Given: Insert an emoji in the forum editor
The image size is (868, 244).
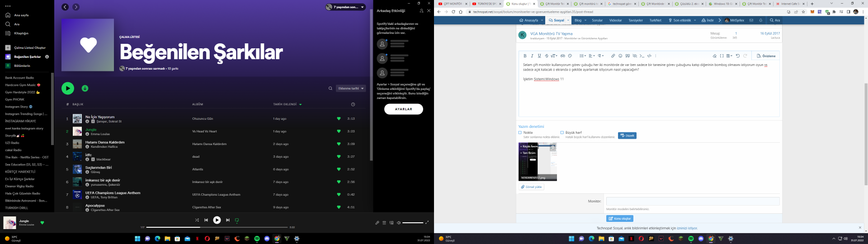Looking at the screenshot, I should tap(620, 56).
